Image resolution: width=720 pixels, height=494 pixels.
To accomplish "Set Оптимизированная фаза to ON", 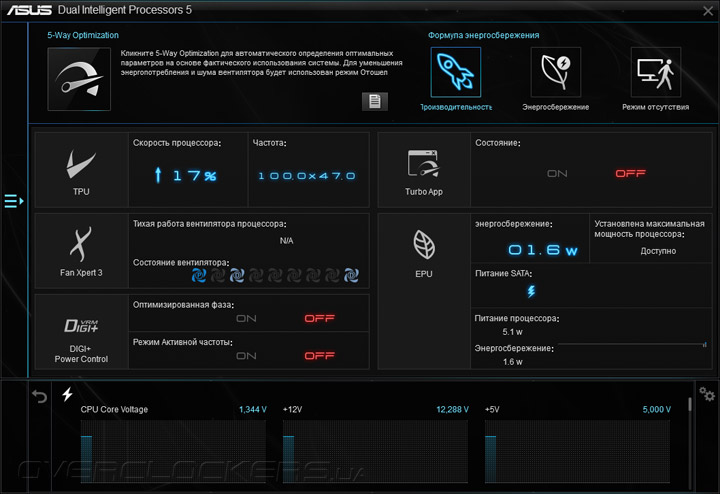I will (x=246, y=319).
